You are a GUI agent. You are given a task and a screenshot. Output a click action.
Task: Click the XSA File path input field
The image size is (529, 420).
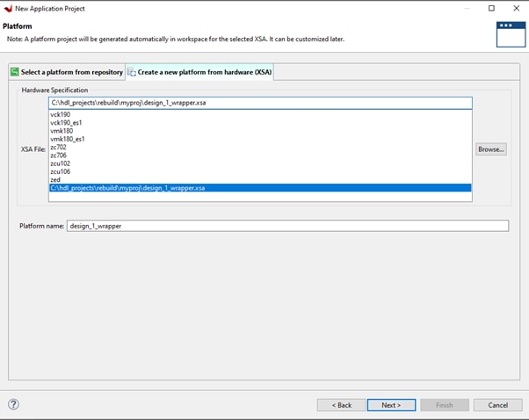coord(259,103)
